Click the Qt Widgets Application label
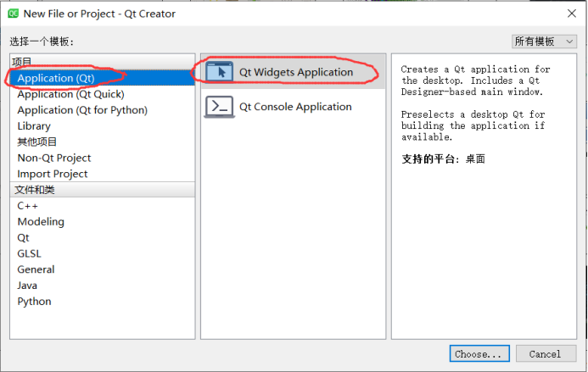Viewport: 588px width, 372px height. point(296,72)
